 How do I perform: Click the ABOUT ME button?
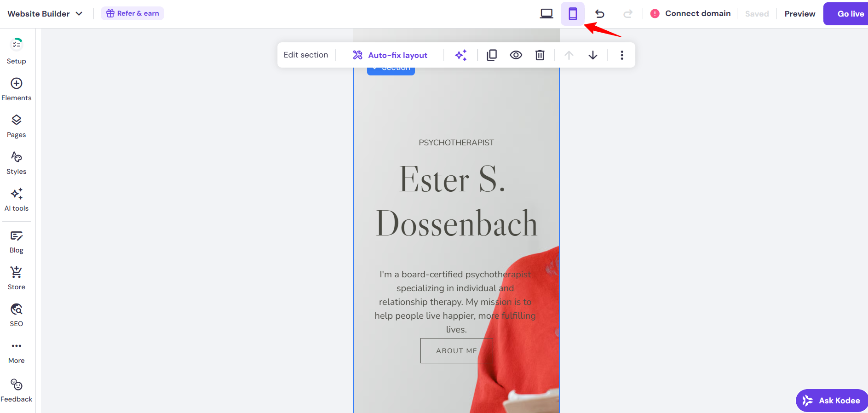[x=457, y=350]
